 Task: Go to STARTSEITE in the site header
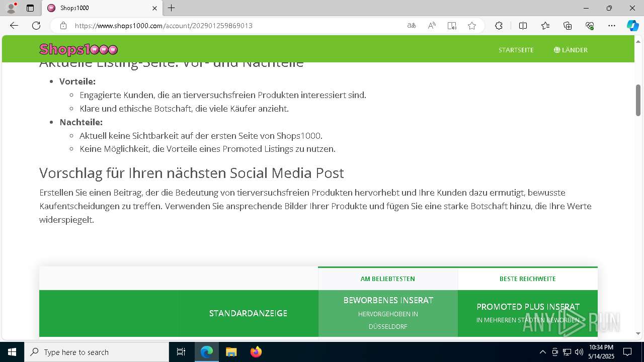coord(516,50)
